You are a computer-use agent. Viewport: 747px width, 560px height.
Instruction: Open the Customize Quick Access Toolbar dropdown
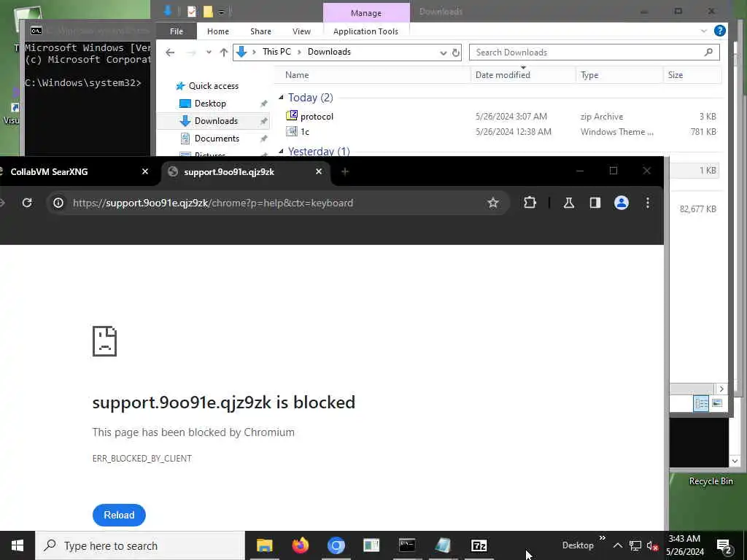(222, 11)
